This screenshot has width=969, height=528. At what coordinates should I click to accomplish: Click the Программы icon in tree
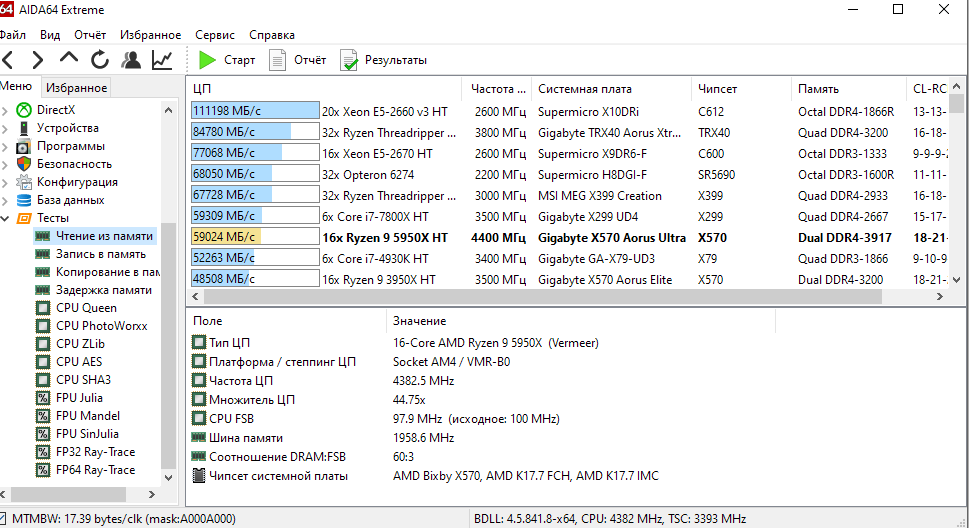(23, 147)
